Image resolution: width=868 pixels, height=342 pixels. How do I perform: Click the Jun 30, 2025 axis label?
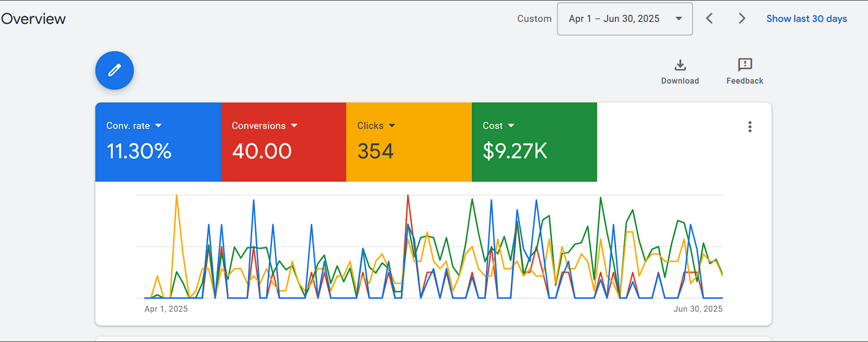[x=698, y=309]
